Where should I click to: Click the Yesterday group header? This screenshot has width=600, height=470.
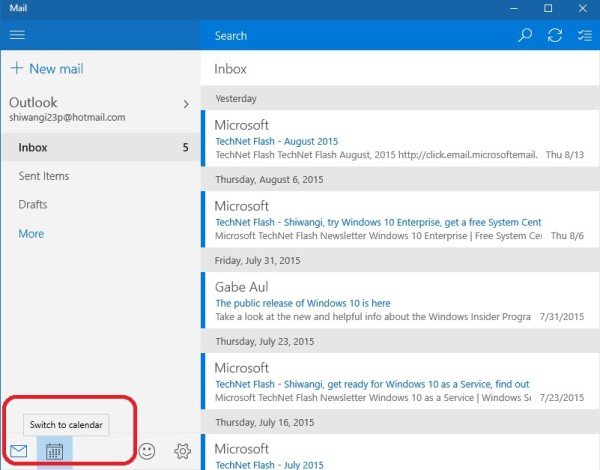tap(400, 98)
